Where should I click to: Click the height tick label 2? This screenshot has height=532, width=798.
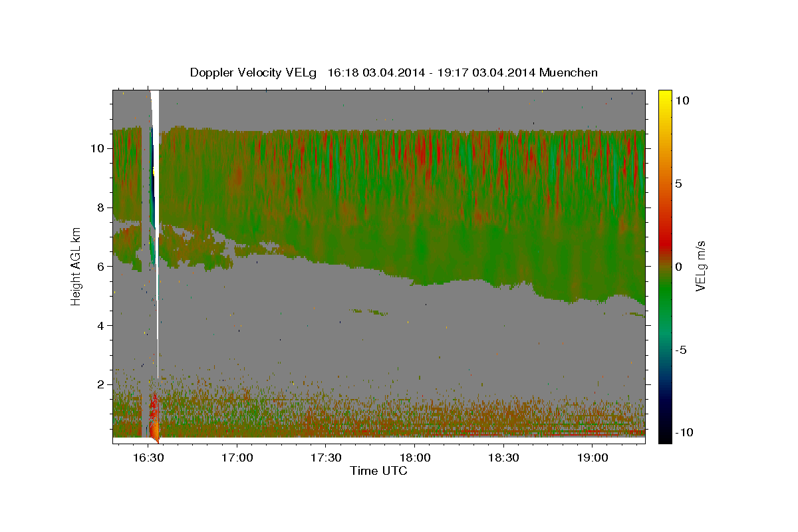(101, 384)
